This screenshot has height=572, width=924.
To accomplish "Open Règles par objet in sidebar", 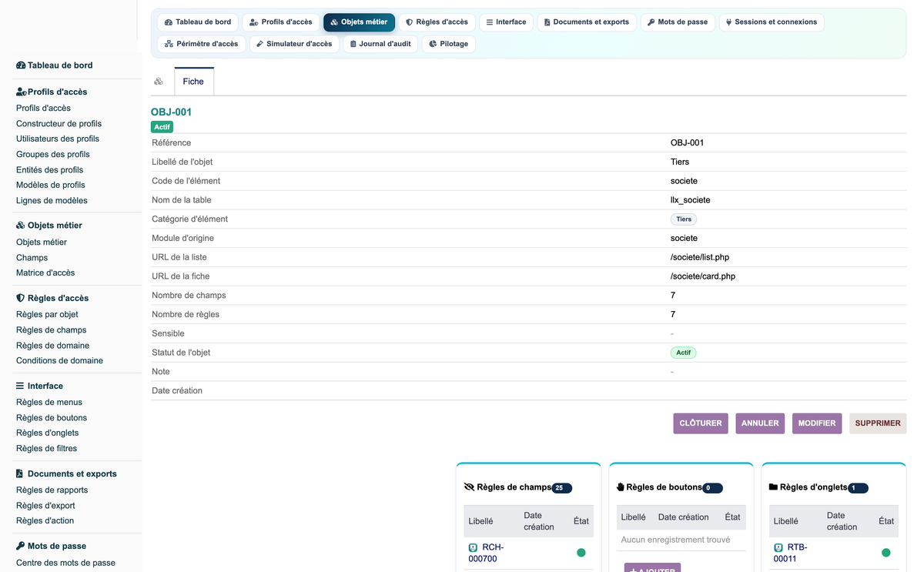I will pyautogui.click(x=47, y=315).
